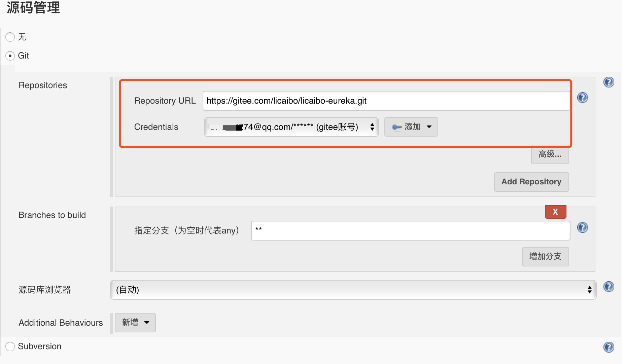Click the 源码管理 heading
Screen dimensions: 622x364
click(x=33, y=7)
